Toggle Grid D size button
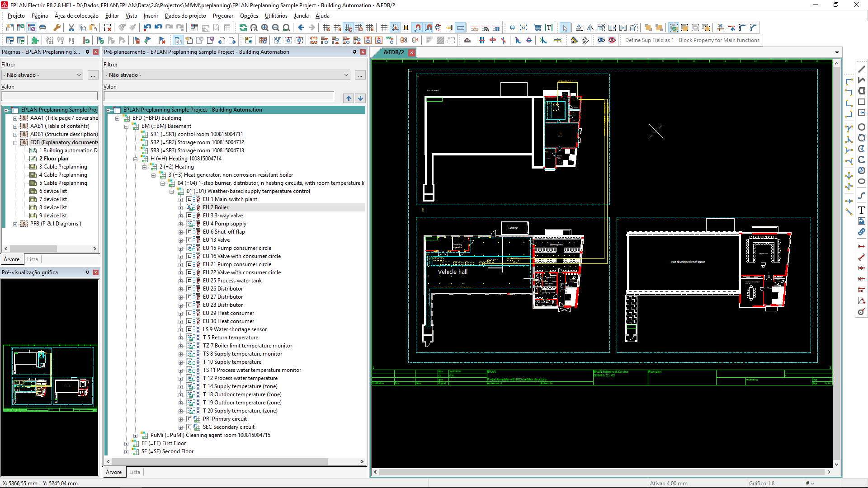This screenshot has width=868, height=488. click(x=359, y=28)
